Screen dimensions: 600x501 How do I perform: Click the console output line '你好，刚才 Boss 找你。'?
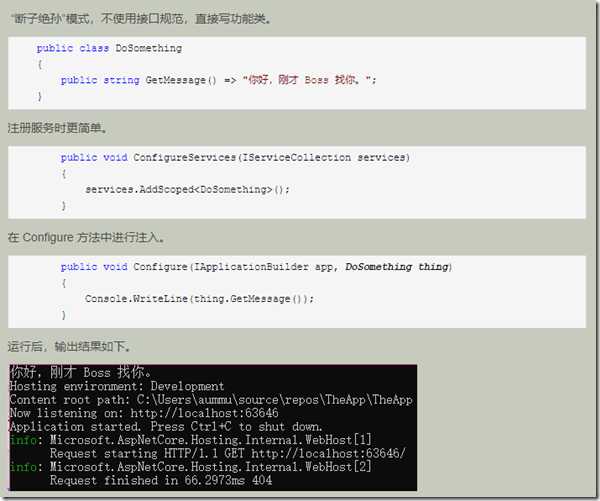pyautogui.click(x=81, y=372)
